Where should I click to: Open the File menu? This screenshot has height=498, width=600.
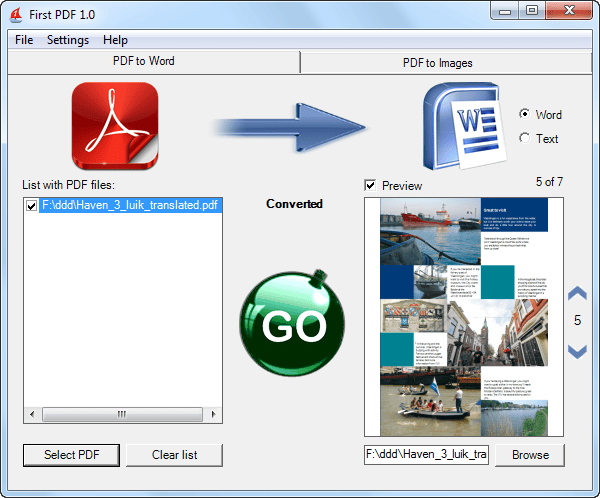(24, 40)
